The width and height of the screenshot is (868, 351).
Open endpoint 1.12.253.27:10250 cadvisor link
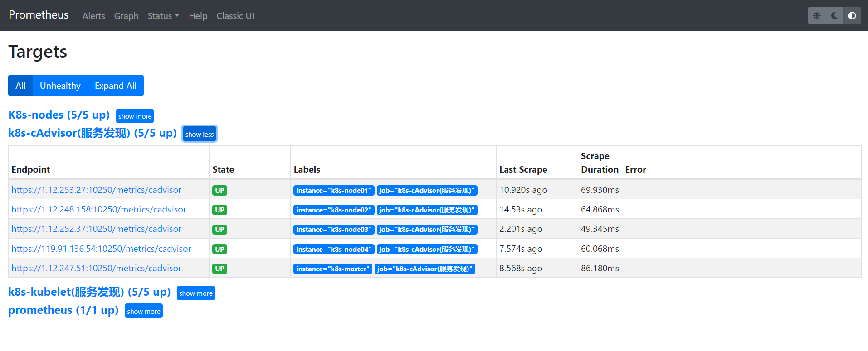click(x=97, y=190)
